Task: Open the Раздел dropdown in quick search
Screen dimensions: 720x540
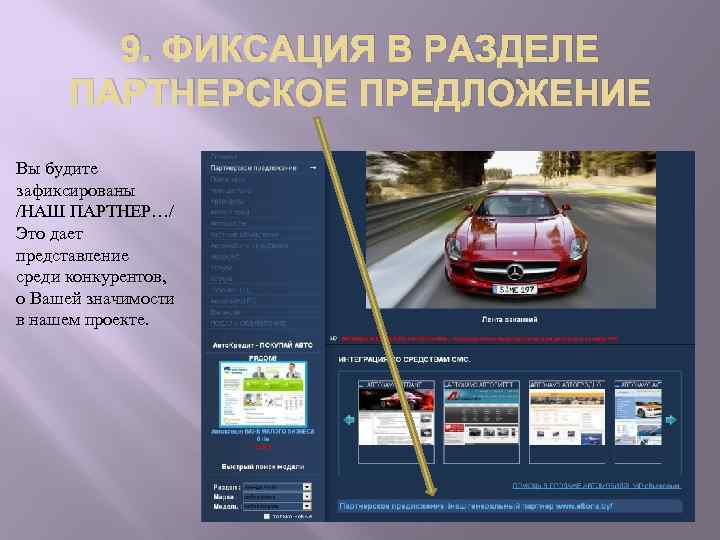Action: (x=277, y=487)
